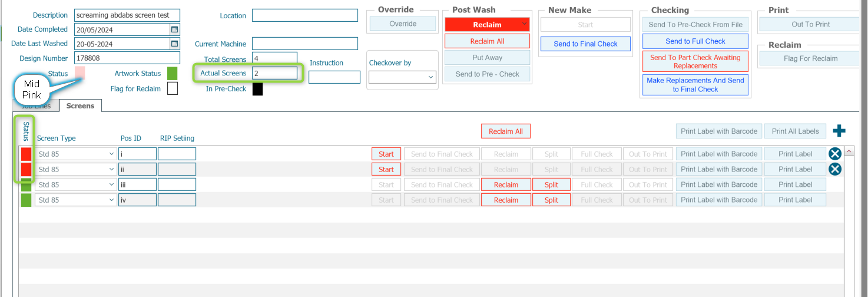Click the Location input field
The height and width of the screenshot is (297, 868).
click(x=305, y=15)
